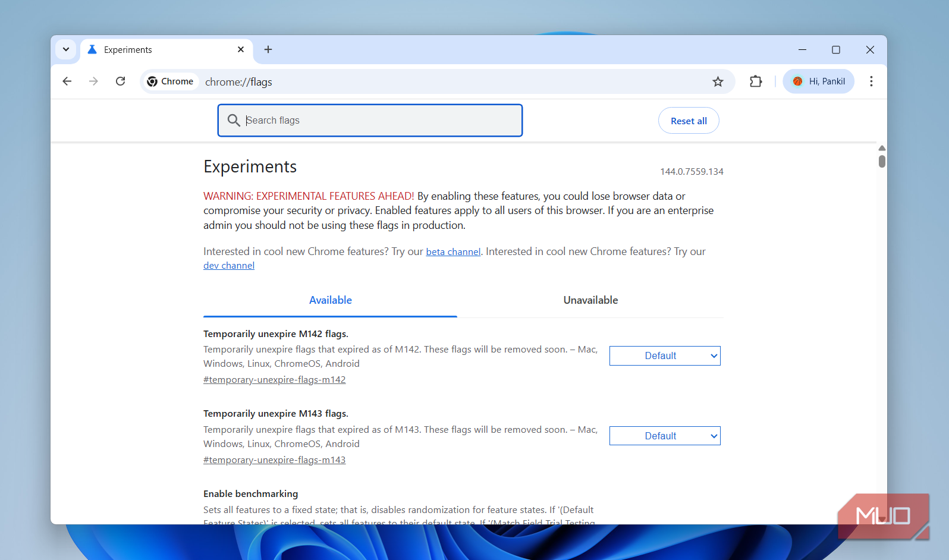Click the chrome://flags address bar

click(437, 81)
